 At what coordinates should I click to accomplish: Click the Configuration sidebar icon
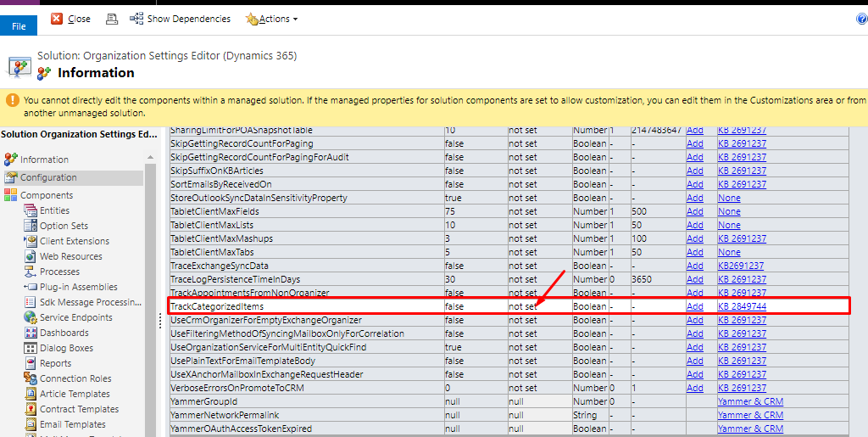[10, 178]
